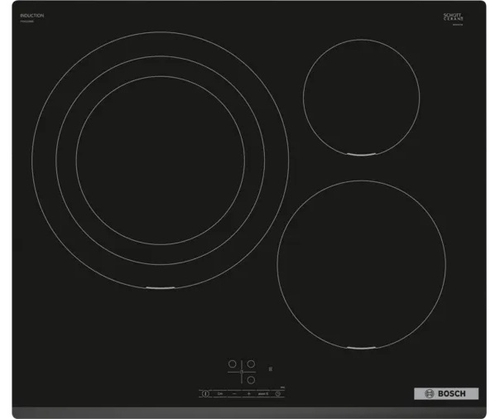Click the grey front bevel edge

click(x=249, y=413)
